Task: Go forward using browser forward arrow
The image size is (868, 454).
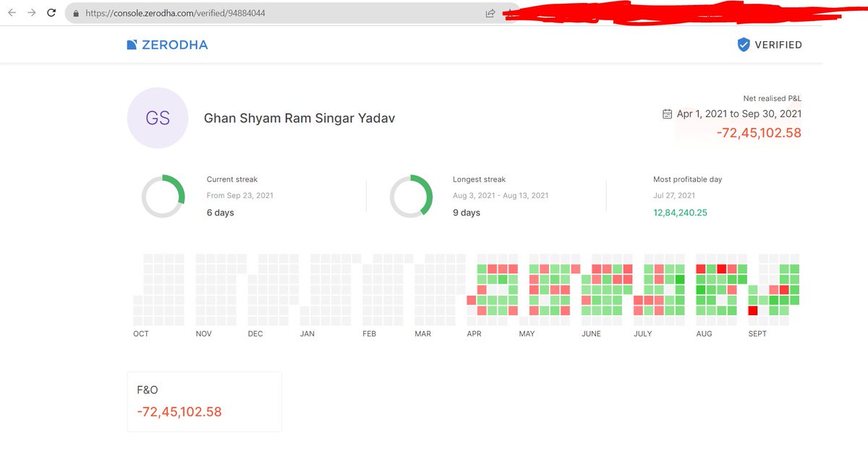Action: (x=31, y=13)
